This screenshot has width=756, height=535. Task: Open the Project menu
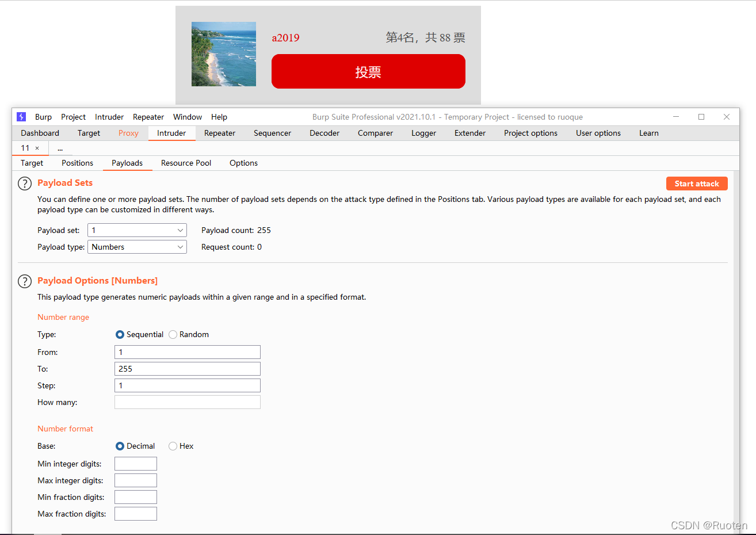click(73, 117)
